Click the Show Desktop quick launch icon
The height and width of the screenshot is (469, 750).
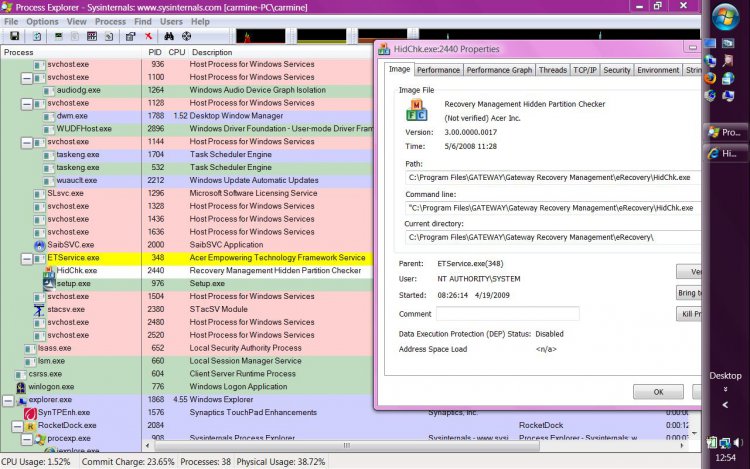pyautogui.click(x=710, y=44)
